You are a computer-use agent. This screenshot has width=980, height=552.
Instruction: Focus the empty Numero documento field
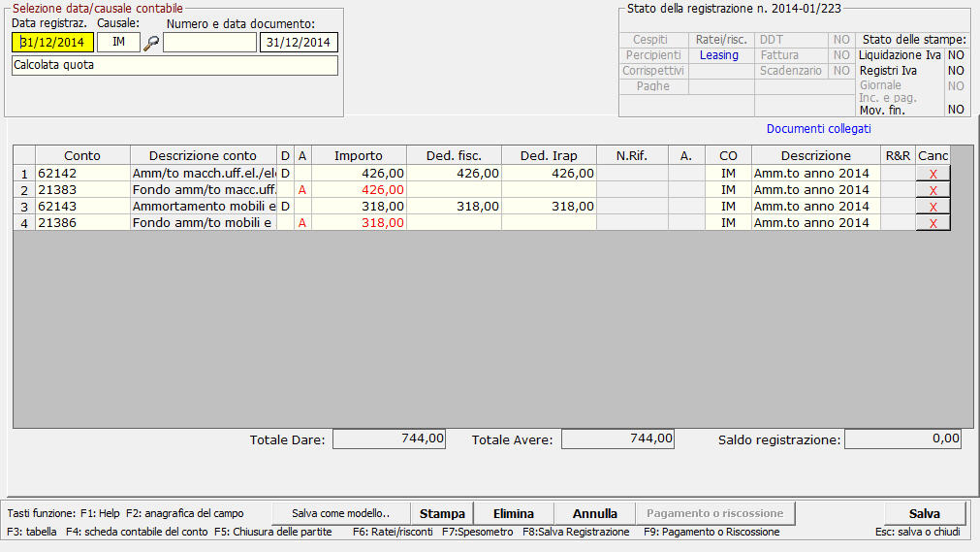tap(209, 42)
